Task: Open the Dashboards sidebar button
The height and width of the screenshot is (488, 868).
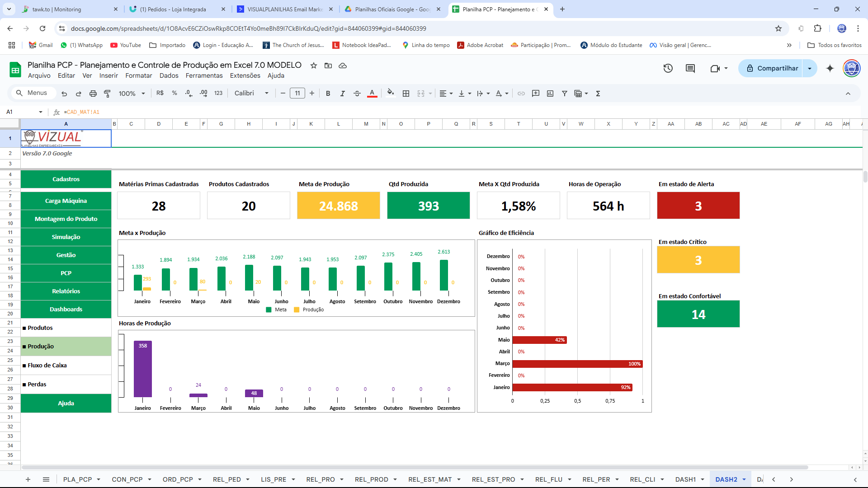Action: pyautogui.click(x=66, y=310)
